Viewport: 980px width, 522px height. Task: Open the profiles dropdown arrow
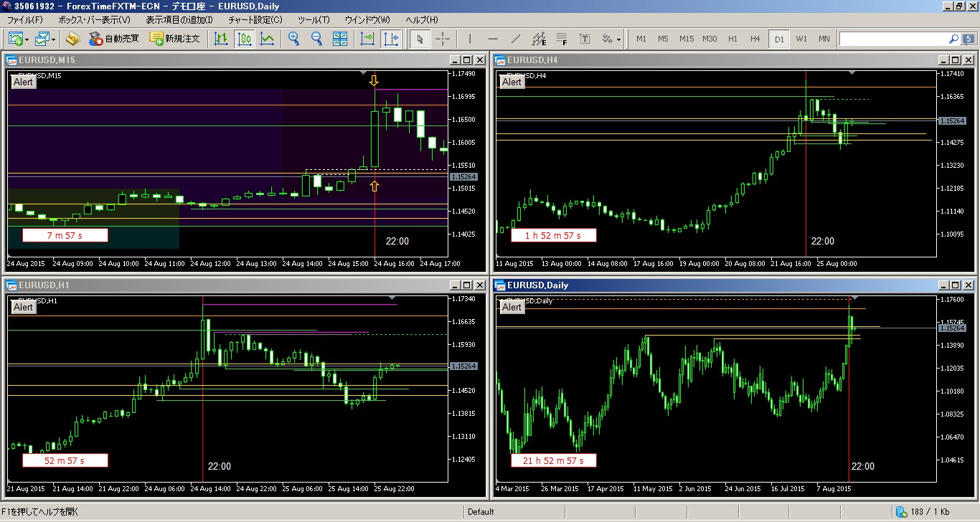(53, 39)
